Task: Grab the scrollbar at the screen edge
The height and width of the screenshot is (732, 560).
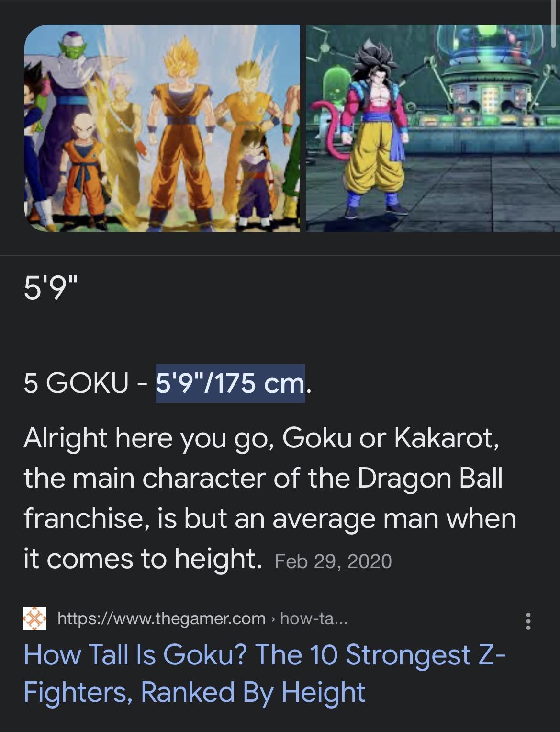Action: pyautogui.click(x=552, y=24)
